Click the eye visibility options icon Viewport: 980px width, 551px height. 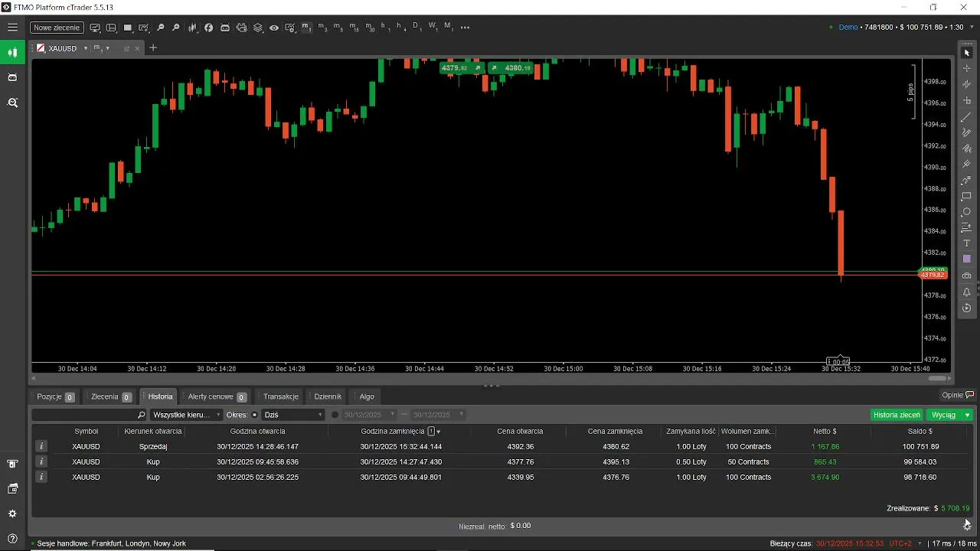274,28
